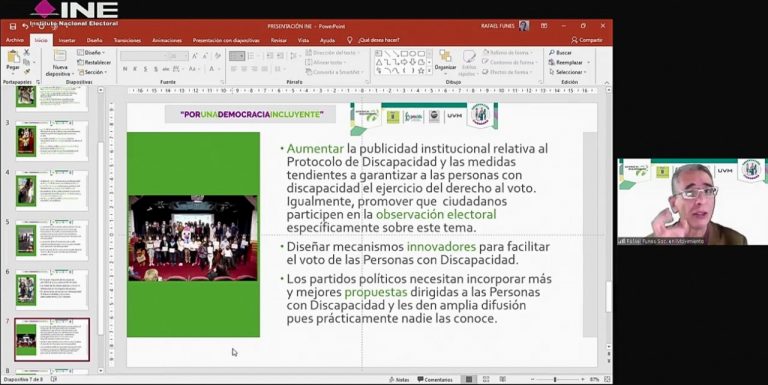Zoom in with the plus button
This screenshot has width=768, height=385.
coord(583,380)
